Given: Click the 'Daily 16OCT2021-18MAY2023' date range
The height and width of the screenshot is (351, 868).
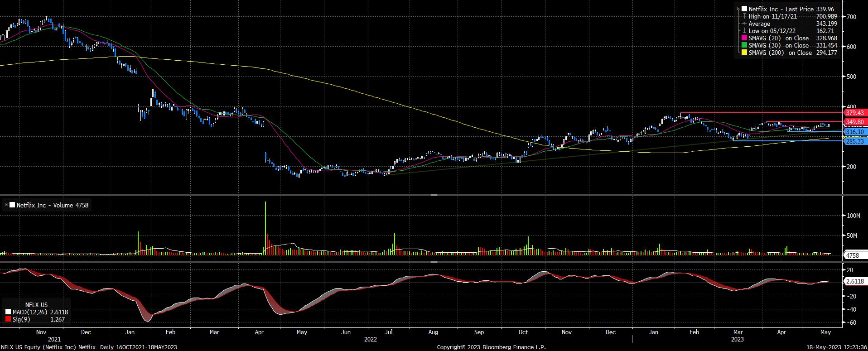Looking at the screenshot, I should click(138, 347).
